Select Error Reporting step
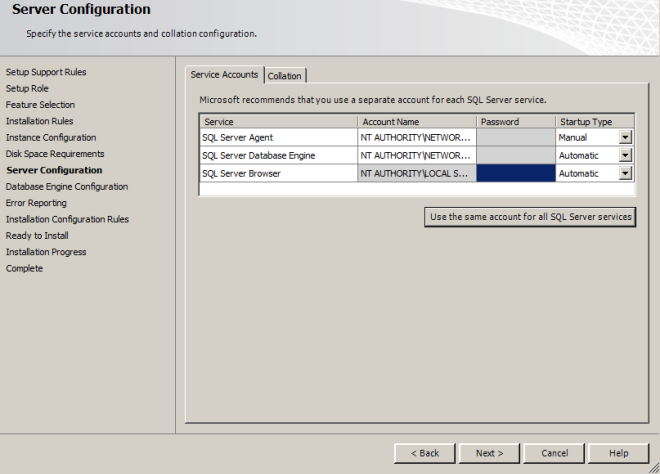The height and width of the screenshot is (474, 660). (36, 203)
